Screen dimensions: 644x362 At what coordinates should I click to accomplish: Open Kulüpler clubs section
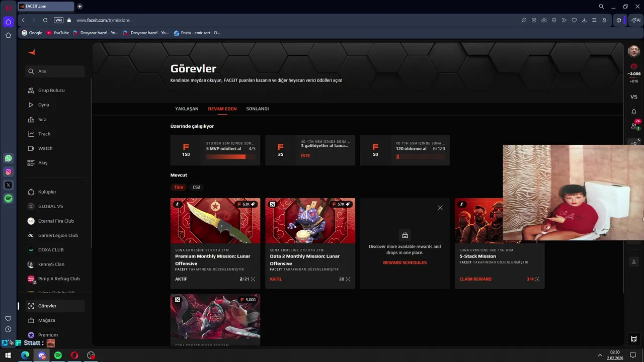point(55,192)
